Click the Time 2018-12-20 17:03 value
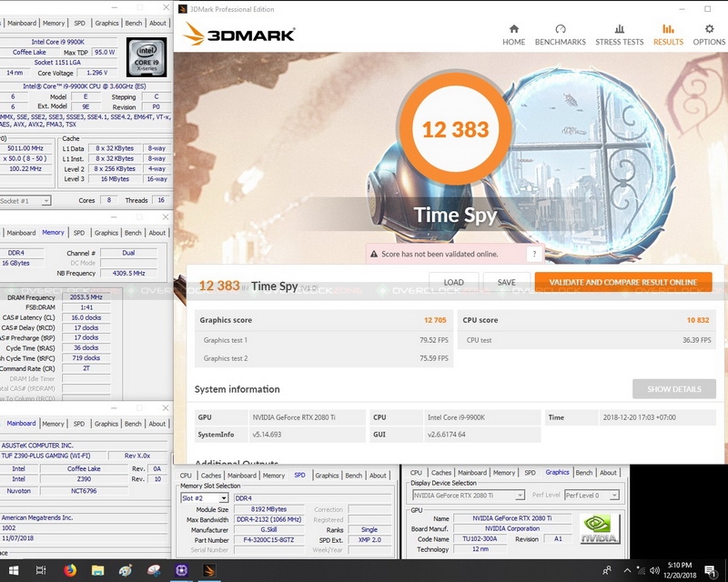Image resolution: width=728 pixels, height=582 pixels. click(x=657, y=417)
